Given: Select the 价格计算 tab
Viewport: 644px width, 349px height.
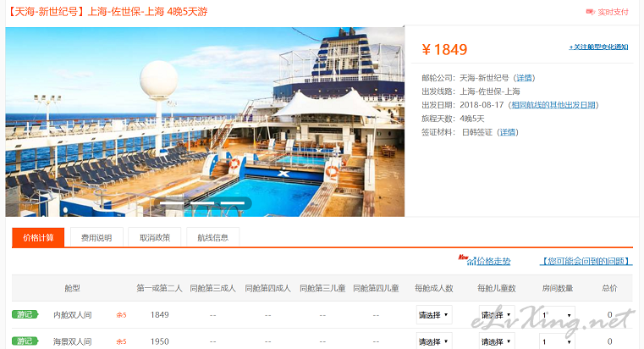Looking at the screenshot, I should coord(38,237).
